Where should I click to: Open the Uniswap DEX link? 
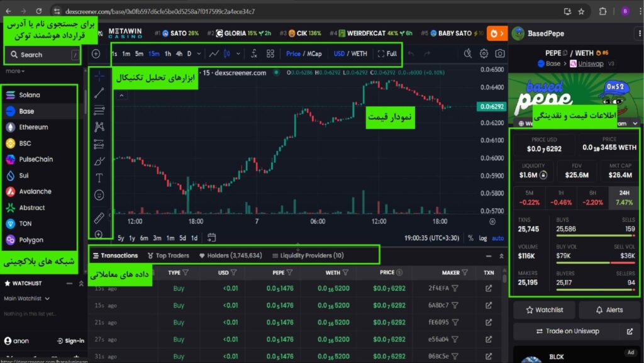pyautogui.click(x=591, y=64)
